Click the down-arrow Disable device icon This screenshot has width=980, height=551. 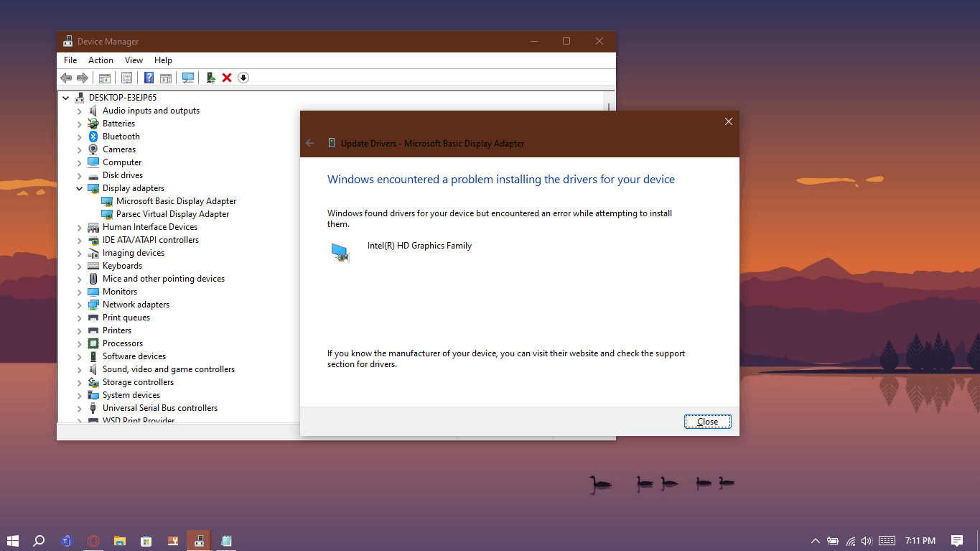[243, 78]
